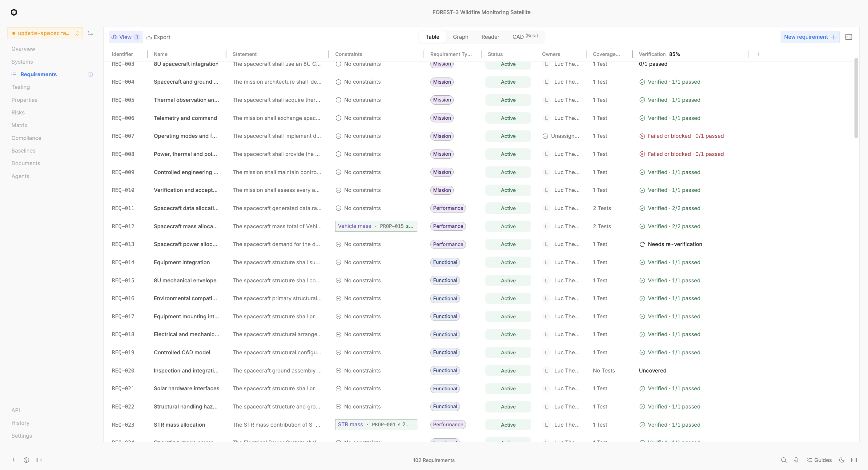The width and height of the screenshot is (868, 470).
Task: Toggle the left sidebar panel icon
Action: pos(39,460)
